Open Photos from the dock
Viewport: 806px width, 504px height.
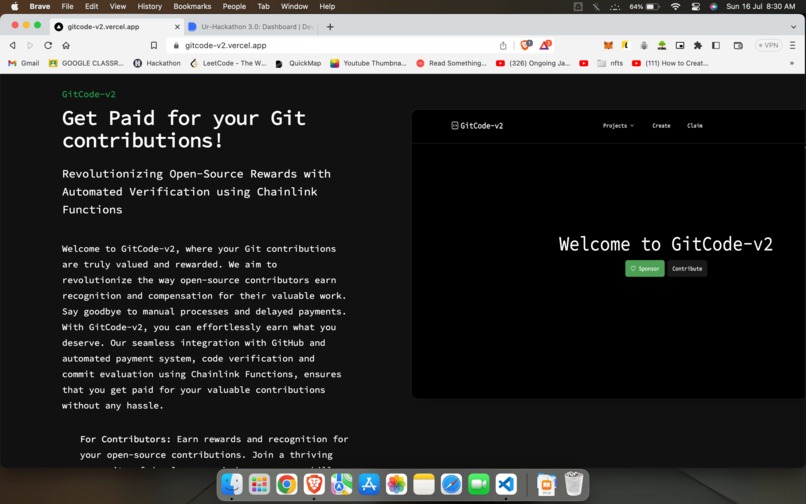click(x=396, y=484)
